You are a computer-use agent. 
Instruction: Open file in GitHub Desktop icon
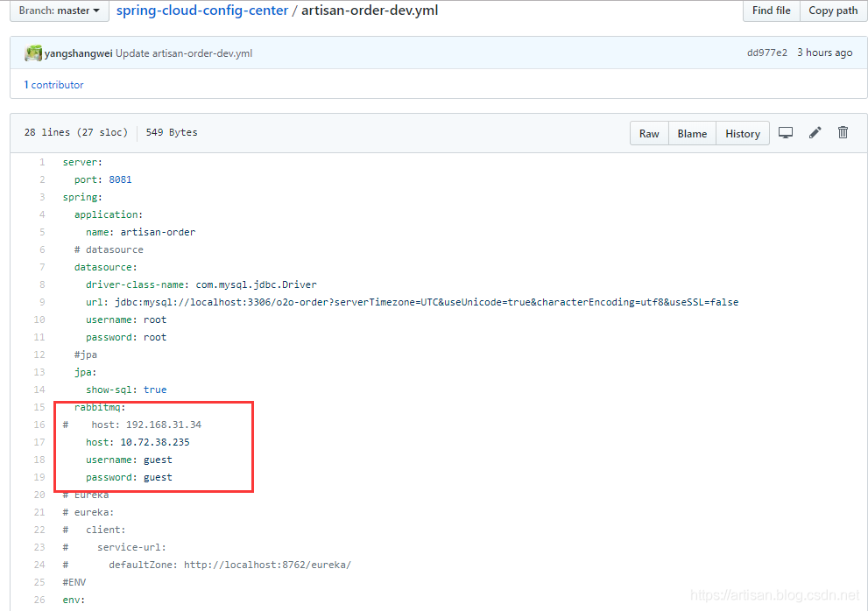pos(786,133)
